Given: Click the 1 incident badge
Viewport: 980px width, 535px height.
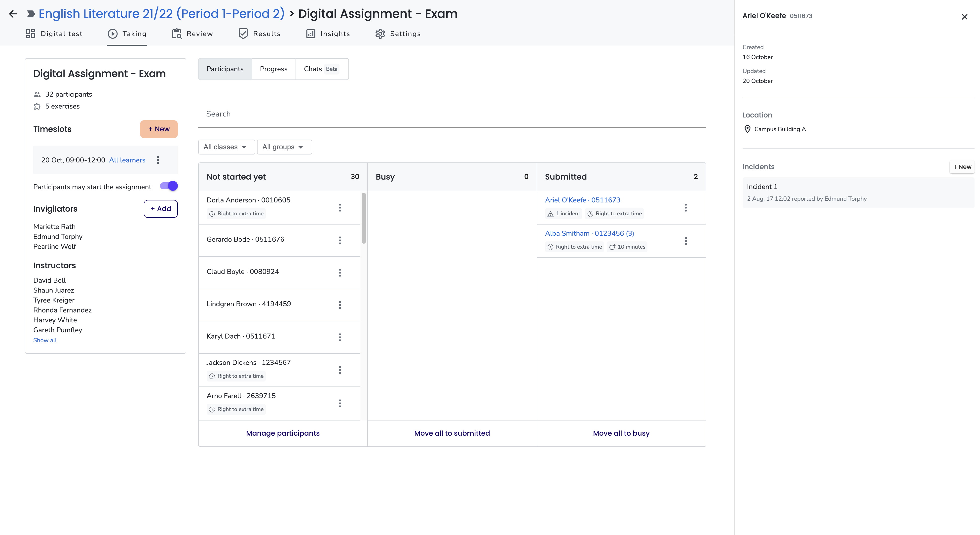Looking at the screenshot, I should click(564, 214).
